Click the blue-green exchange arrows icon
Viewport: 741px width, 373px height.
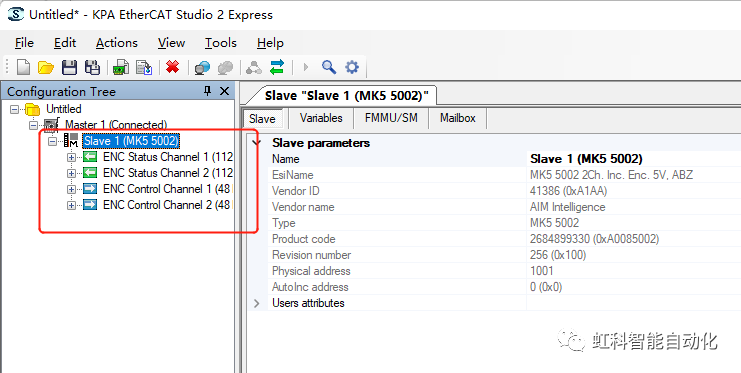277,67
